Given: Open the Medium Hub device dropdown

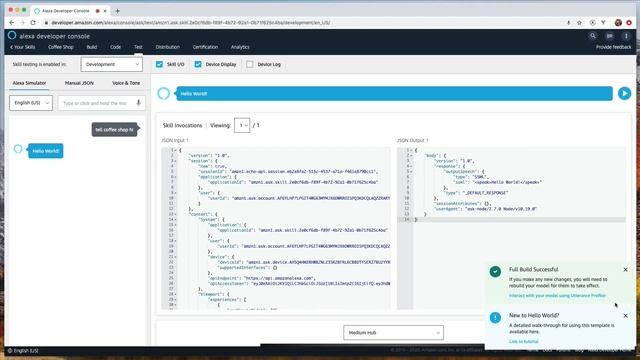Looking at the screenshot, I should click(393, 333).
